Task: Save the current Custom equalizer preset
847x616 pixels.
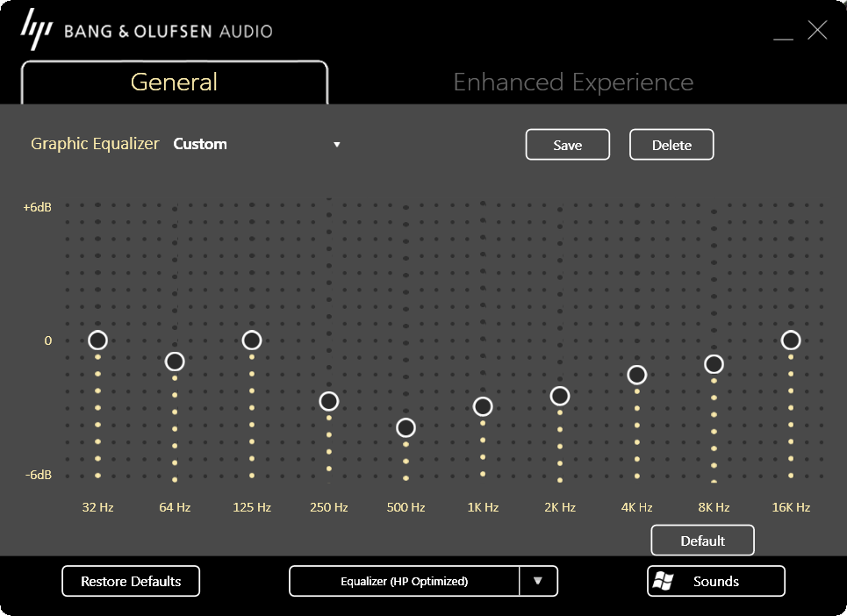Action: pos(567,144)
